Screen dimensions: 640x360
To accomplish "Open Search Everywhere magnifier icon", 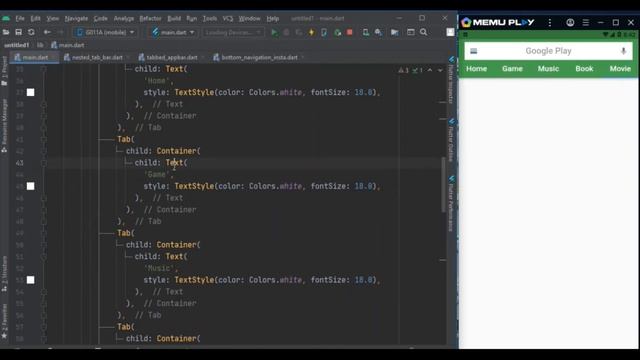I will point(424,32).
